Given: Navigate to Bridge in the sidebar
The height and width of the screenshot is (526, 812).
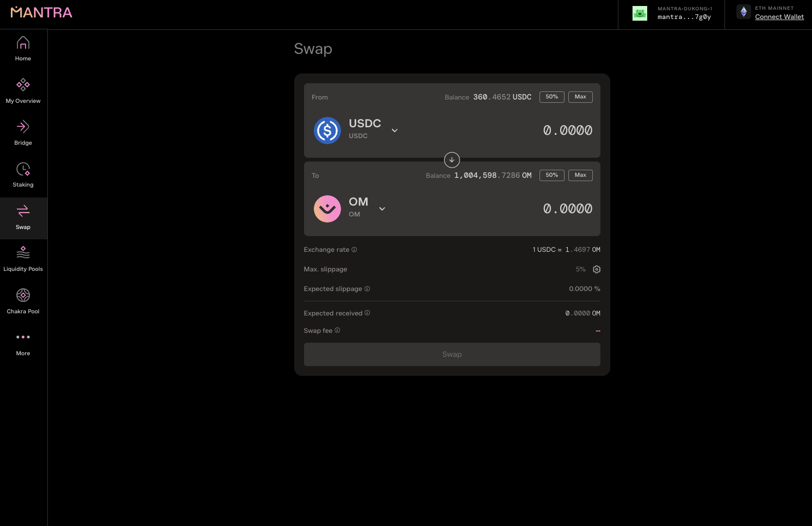Looking at the screenshot, I should [x=23, y=133].
